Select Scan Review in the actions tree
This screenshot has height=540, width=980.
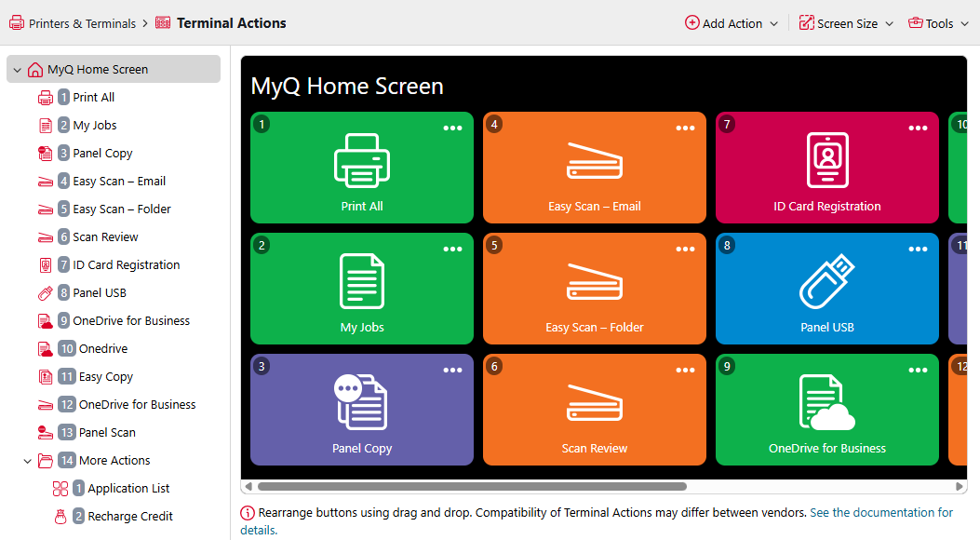coord(105,236)
